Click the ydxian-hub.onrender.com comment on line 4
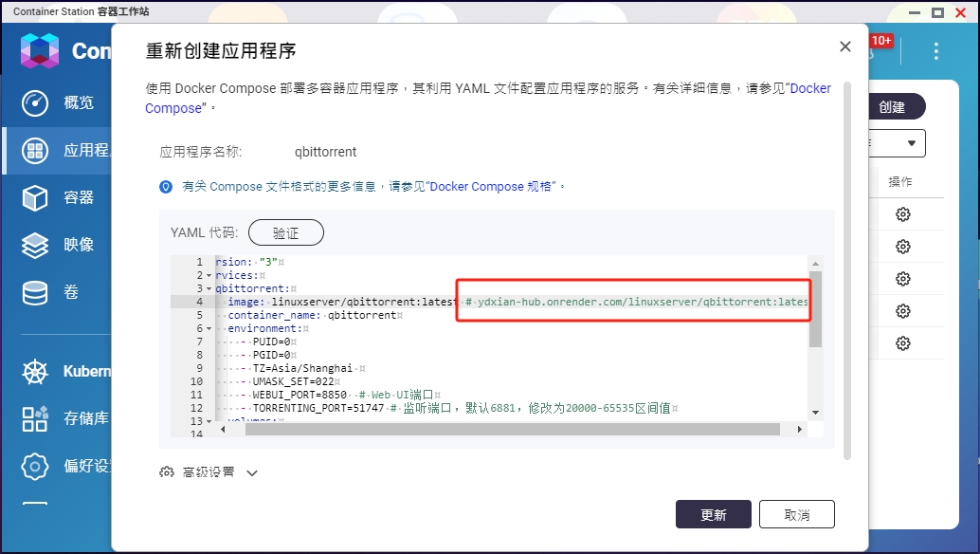This screenshot has height=554, width=980. tap(637, 302)
